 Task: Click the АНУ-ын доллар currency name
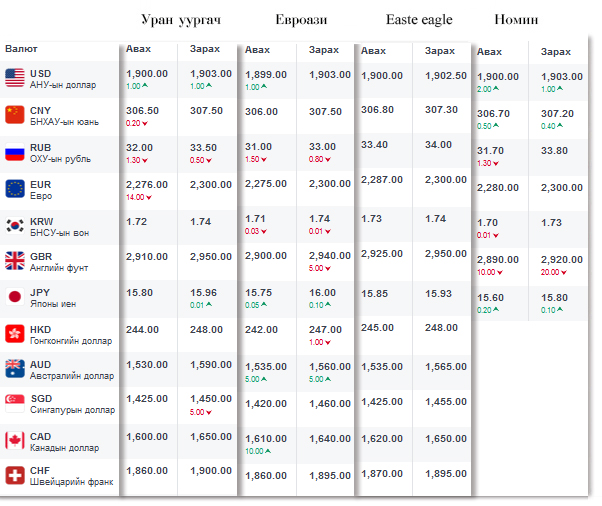click(x=62, y=85)
